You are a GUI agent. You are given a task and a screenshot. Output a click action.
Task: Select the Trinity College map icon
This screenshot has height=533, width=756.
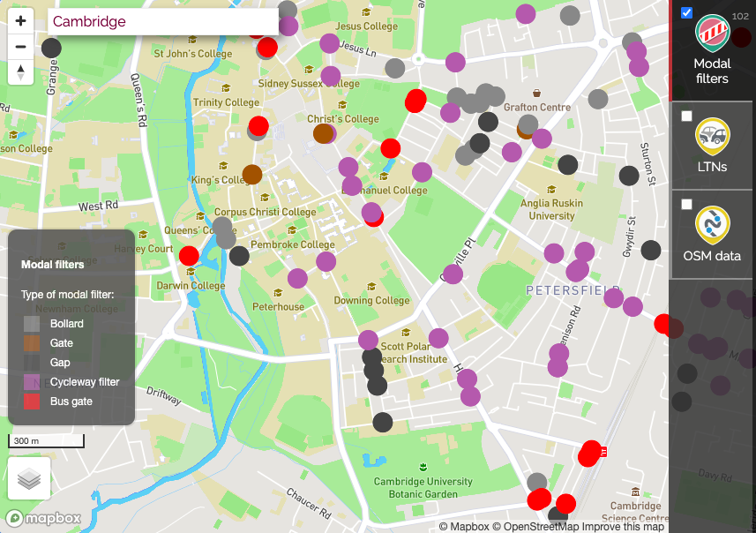tap(226, 87)
